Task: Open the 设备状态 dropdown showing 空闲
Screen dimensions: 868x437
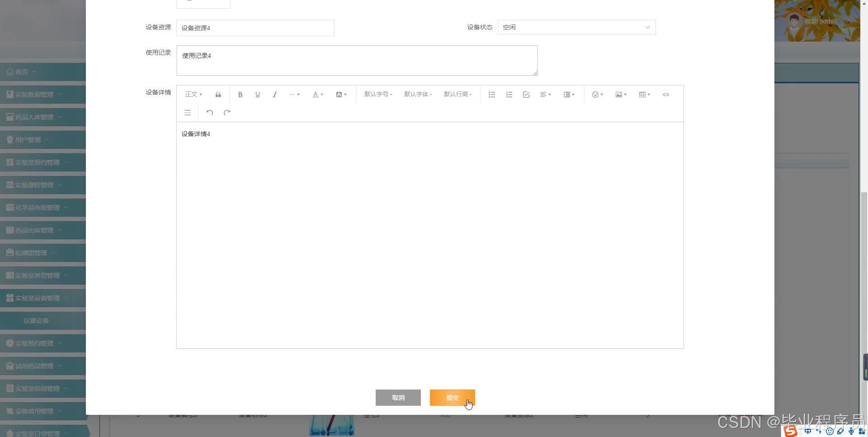Action: click(576, 27)
